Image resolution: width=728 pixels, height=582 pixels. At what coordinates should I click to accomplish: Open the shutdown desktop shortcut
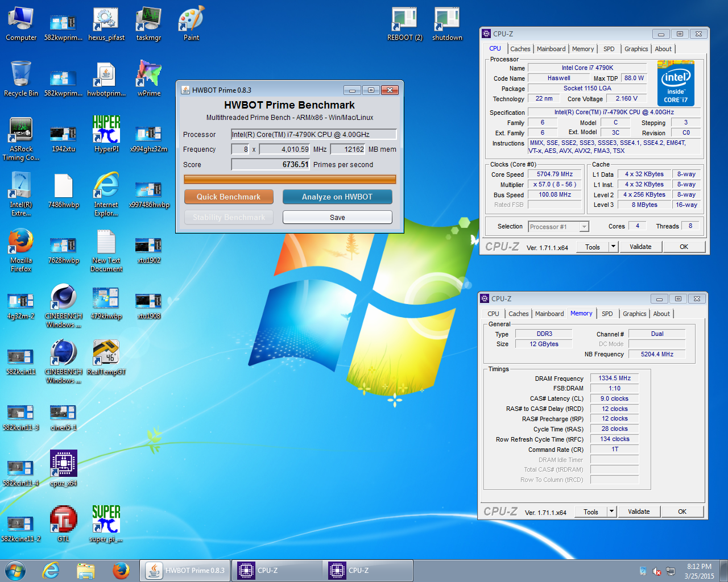[x=448, y=24]
